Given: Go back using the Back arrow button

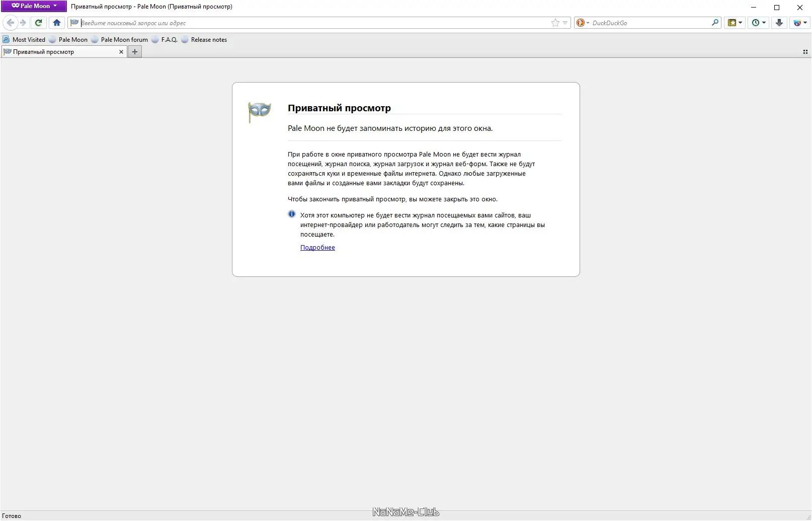Looking at the screenshot, I should click(x=10, y=23).
